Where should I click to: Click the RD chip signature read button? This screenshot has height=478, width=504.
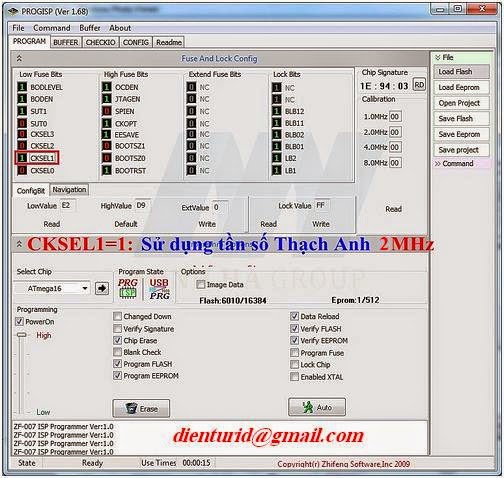419,85
